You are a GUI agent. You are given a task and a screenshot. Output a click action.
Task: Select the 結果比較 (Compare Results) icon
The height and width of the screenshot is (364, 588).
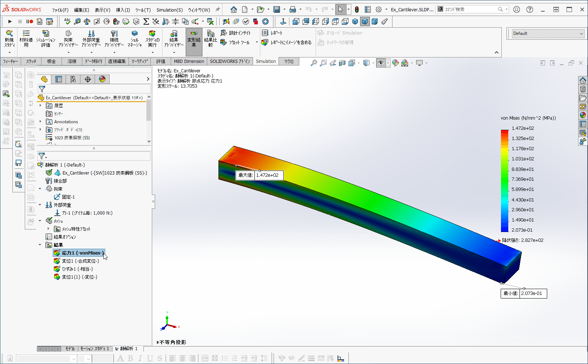[210, 38]
